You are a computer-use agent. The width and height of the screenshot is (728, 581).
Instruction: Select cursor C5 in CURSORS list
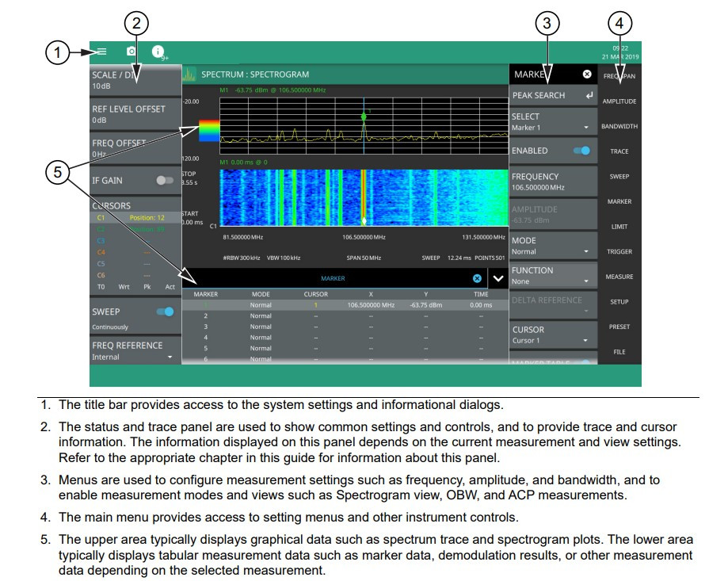tap(135, 263)
